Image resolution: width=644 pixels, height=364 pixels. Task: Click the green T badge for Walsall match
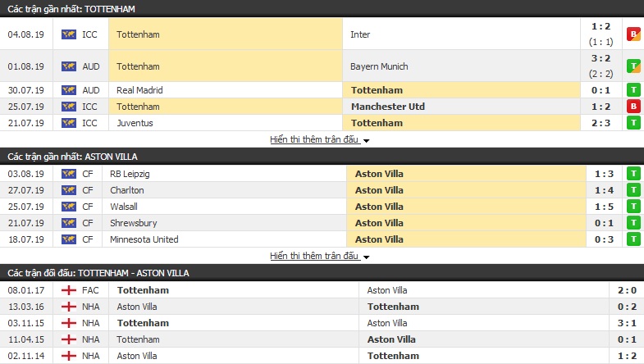[x=633, y=207]
